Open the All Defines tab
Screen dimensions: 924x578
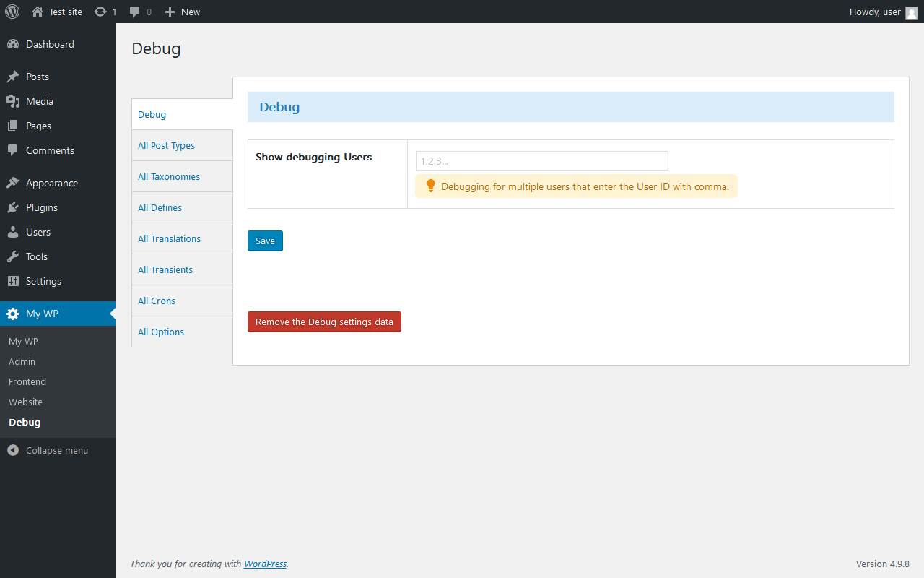(x=183, y=207)
